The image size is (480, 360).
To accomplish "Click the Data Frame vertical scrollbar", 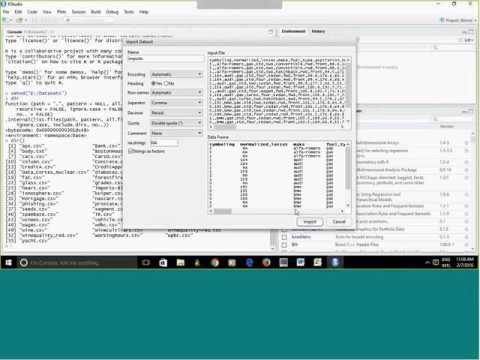I will (348, 175).
